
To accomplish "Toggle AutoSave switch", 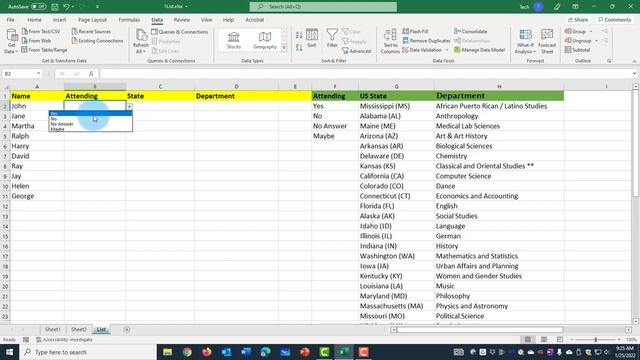I will [x=38, y=7].
